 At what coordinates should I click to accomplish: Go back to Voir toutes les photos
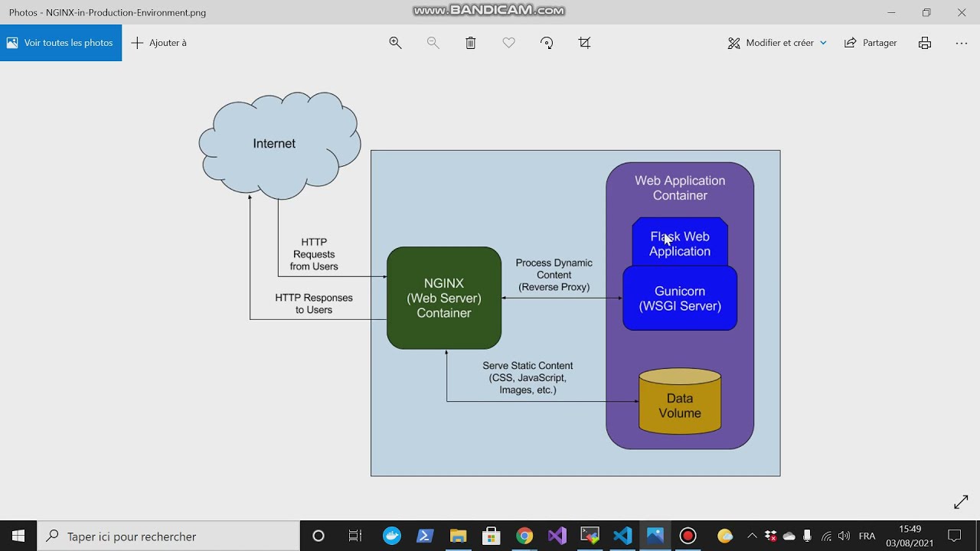60,43
